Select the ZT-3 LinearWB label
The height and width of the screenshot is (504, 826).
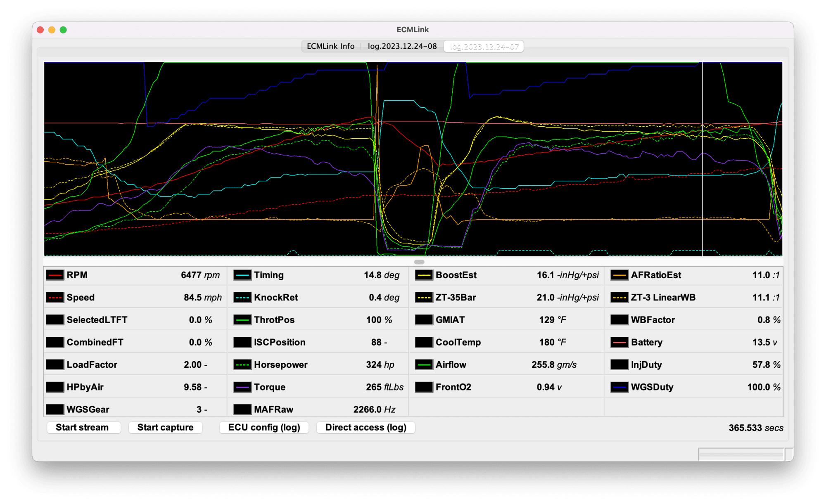[663, 298]
